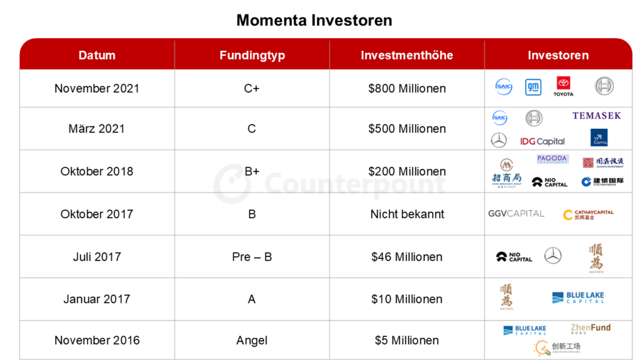
Task: Select the Pagoda Investment logo
Action: pyautogui.click(x=552, y=159)
